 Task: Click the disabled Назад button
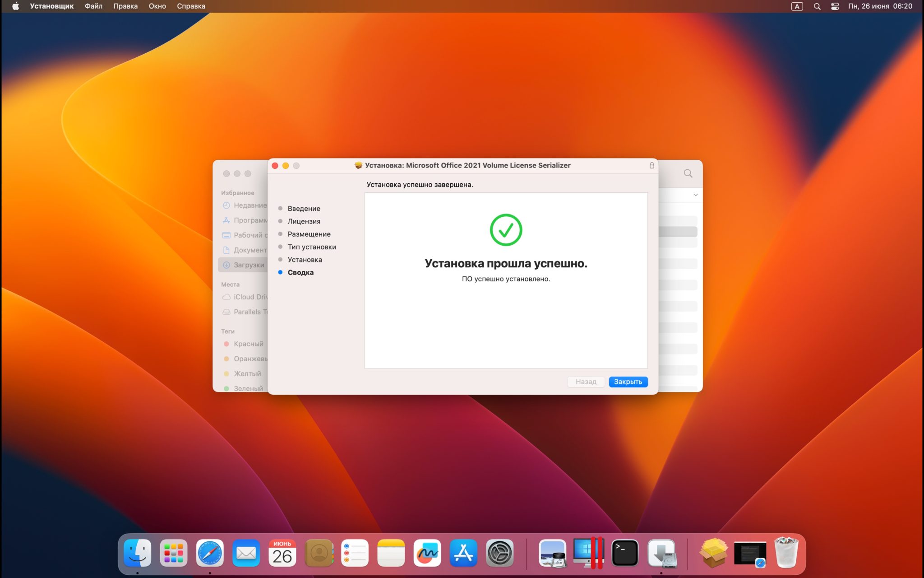point(586,382)
